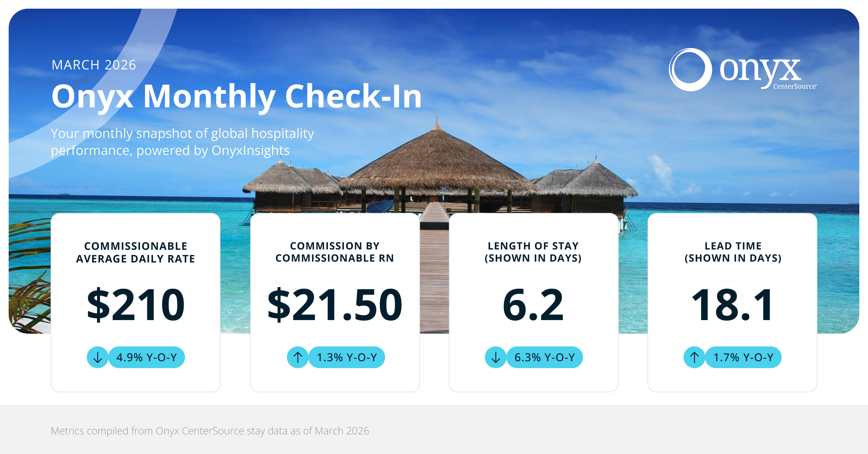
Task: Click the down arrow beside 4.9% Y-O-Y
Action: pos(97,357)
